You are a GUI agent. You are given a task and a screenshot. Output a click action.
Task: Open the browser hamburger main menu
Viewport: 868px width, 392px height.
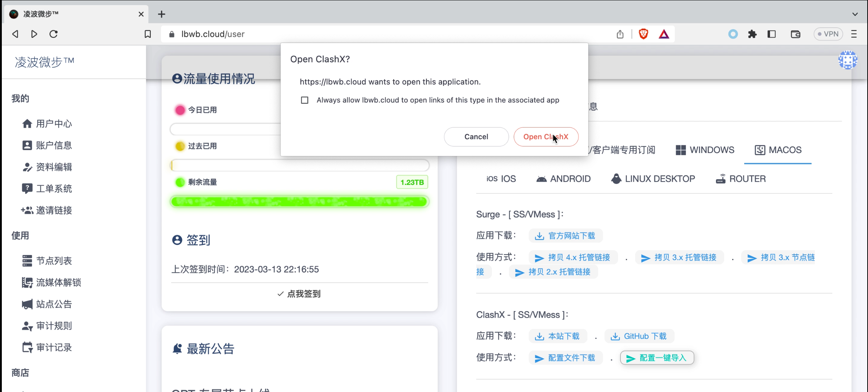pos(854,34)
